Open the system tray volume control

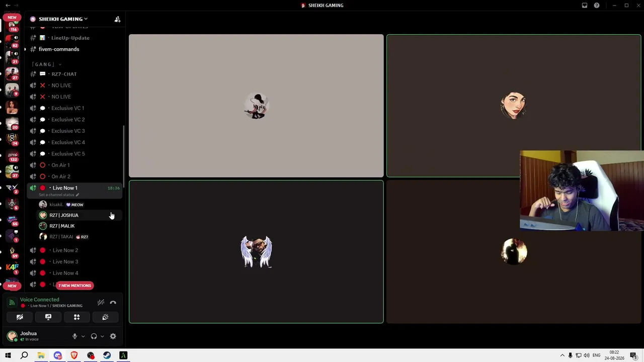[x=587, y=355]
